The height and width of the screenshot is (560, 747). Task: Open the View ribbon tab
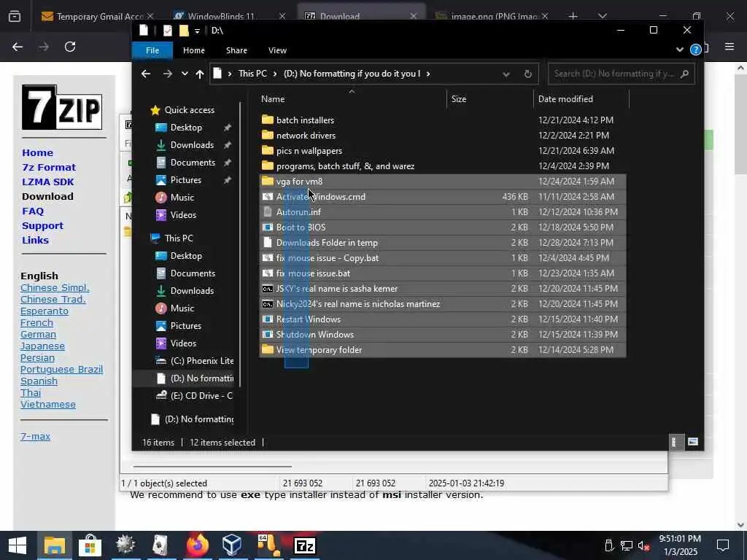click(x=277, y=50)
